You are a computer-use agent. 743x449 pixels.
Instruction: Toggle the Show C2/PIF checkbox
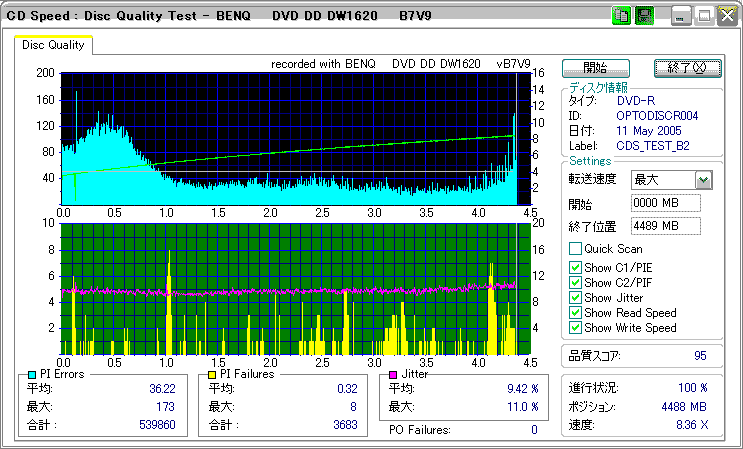tap(575, 282)
